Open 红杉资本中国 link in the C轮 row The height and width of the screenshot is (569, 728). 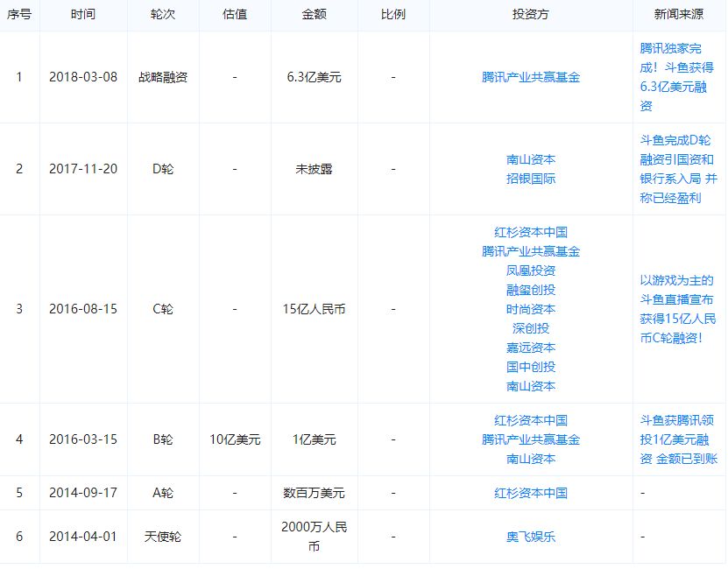pyautogui.click(x=531, y=232)
